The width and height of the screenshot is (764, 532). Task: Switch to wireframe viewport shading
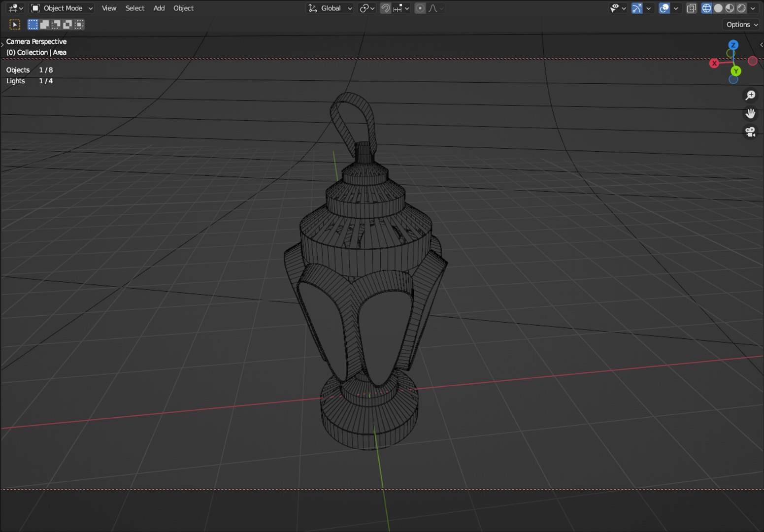coord(707,8)
